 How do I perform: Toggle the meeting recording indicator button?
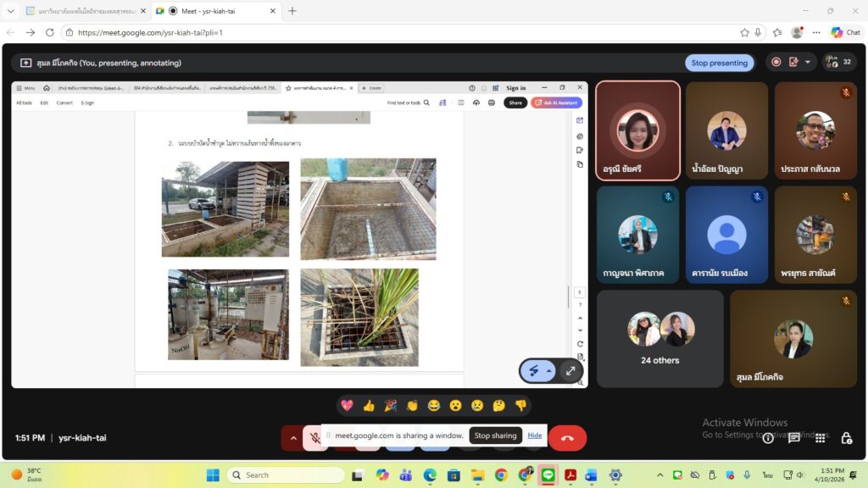pyautogui.click(x=775, y=62)
